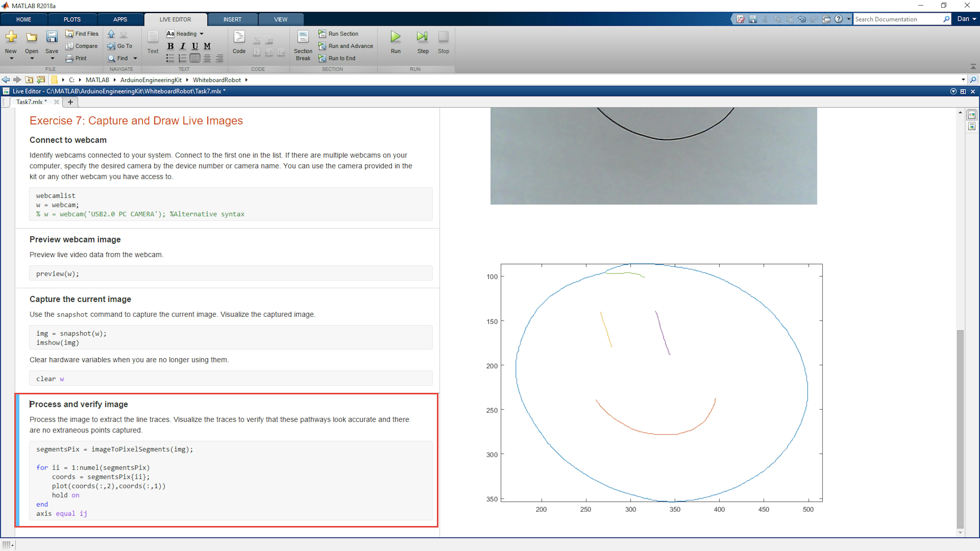Click the Open folder icon
This screenshot has height=551, width=980.
[32, 37]
